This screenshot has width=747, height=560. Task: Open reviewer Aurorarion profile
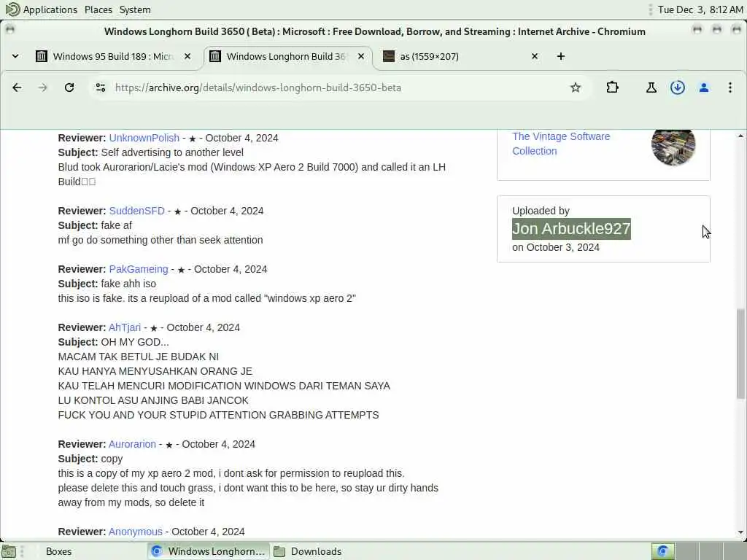point(132,444)
